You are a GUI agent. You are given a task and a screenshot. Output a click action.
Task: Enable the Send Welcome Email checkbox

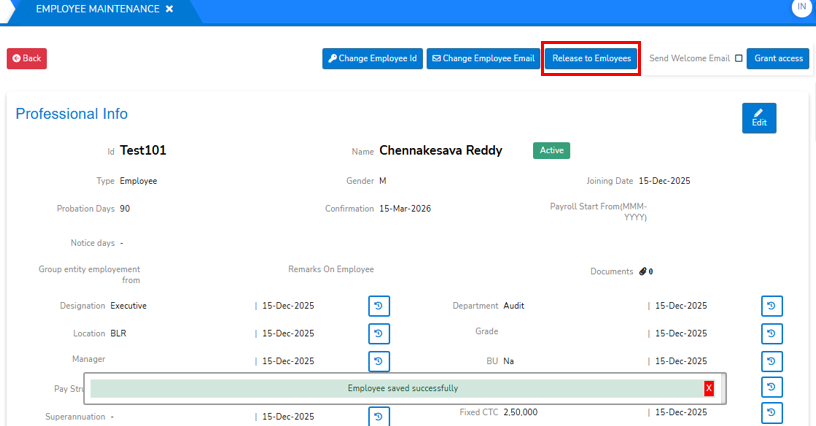[x=739, y=59]
